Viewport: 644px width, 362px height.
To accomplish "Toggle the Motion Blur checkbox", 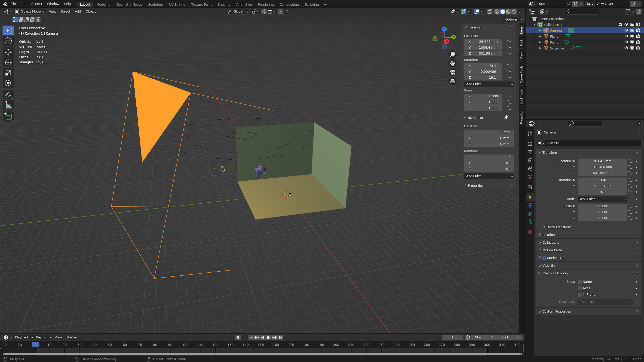I will coord(544,258).
